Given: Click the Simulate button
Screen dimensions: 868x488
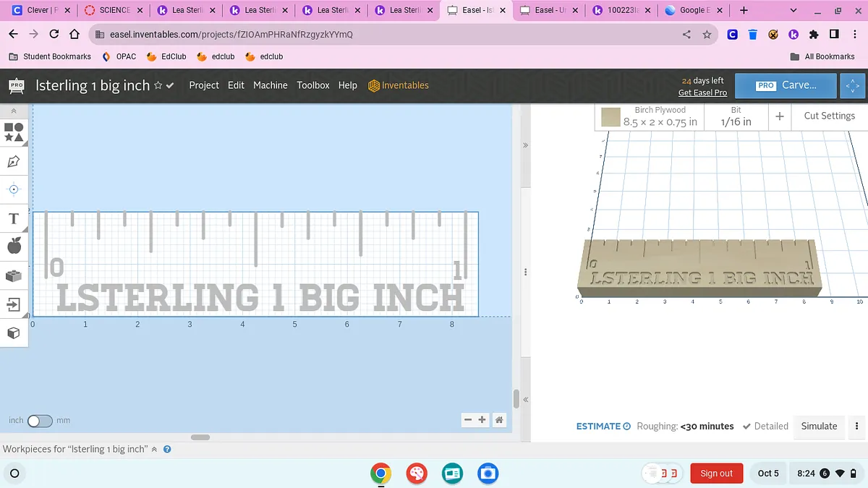Looking at the screenshot, I should click(x=819, y=426).
